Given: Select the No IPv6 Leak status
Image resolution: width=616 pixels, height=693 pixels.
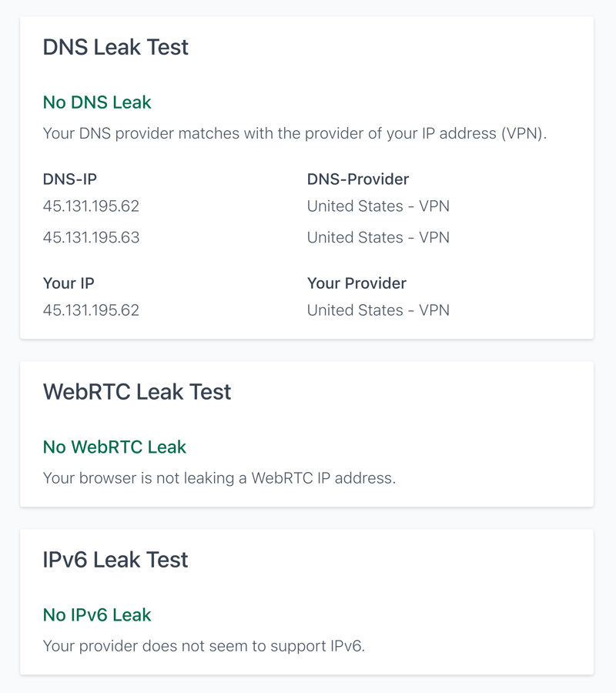Looking at the screenshot, I should point(97,614).
